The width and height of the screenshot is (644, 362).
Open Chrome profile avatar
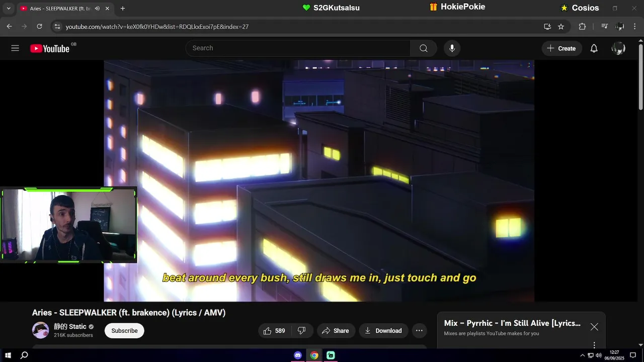620,27
